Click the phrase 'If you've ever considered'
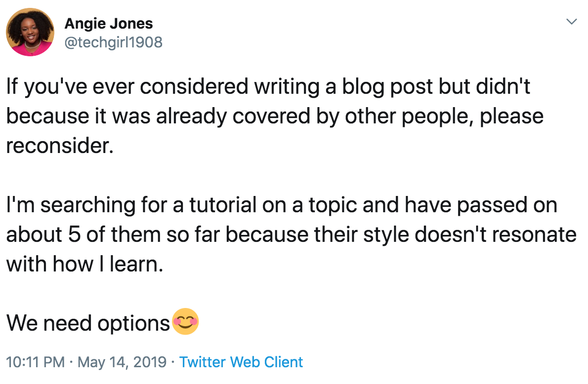The height and width of the screenshot is (384, 588). coord(127,87)
